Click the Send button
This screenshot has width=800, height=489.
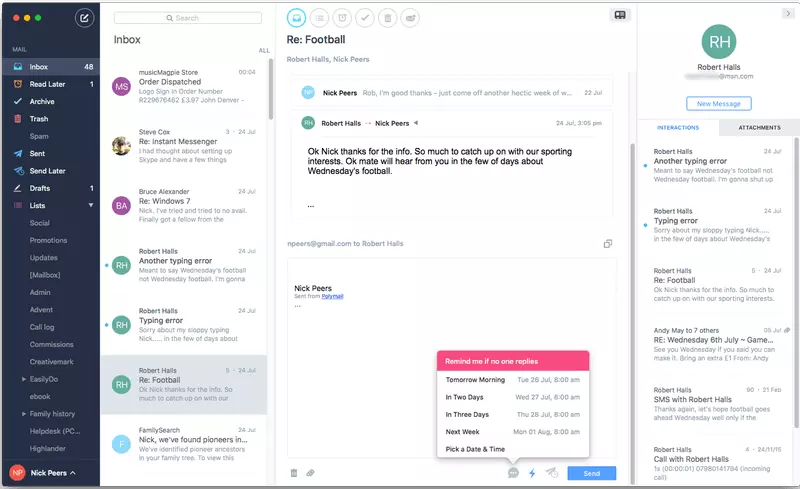(x=592, y=473)
